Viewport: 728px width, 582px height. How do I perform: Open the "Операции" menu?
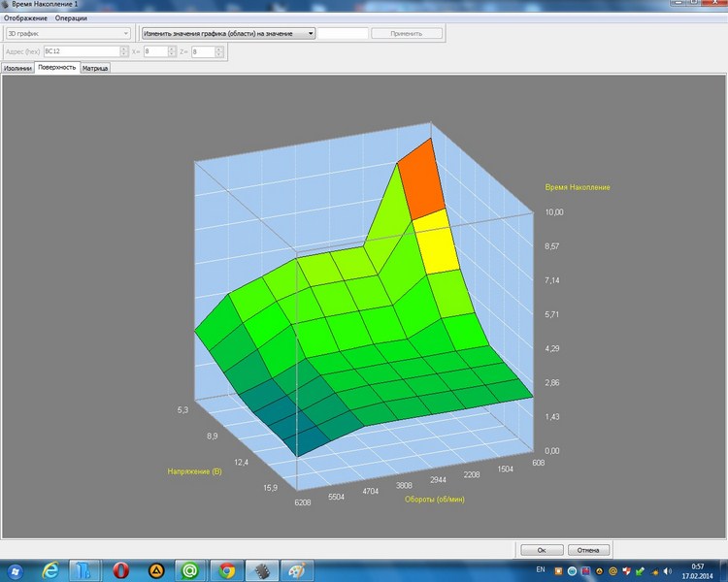point(71,18)
